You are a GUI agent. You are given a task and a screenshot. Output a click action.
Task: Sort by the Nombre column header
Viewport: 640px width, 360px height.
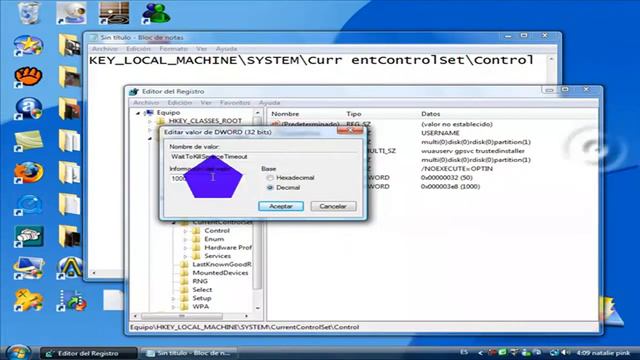click(x=285, y=114)
